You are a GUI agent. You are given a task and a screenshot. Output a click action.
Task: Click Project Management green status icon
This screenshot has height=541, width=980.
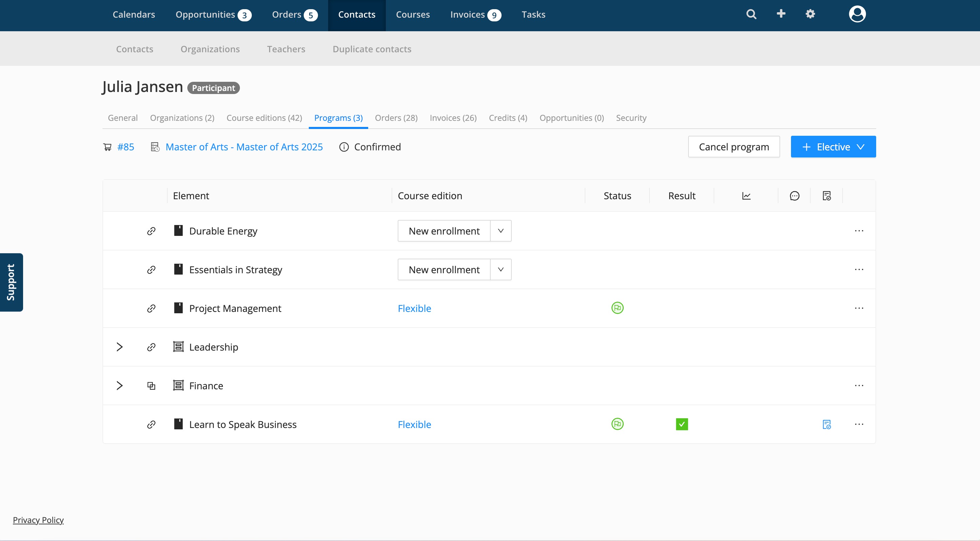coord(617,308)
